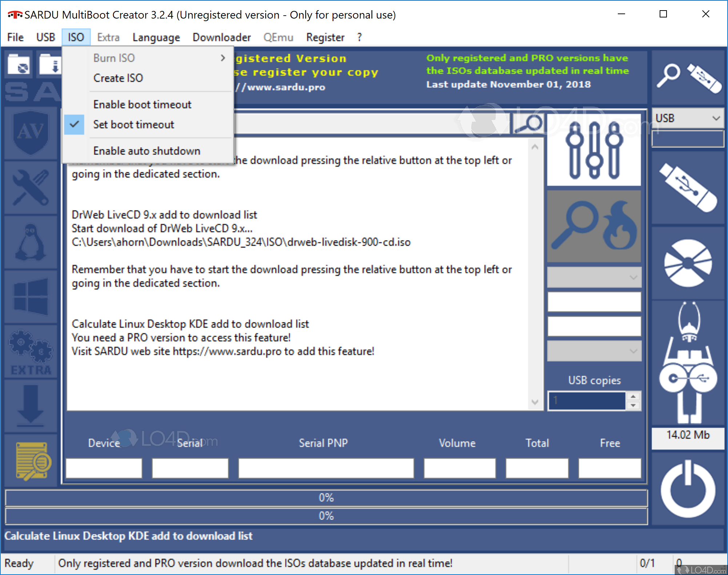Increase the USB copies value with the up arrow
The height and width of the screenshot is (575, 728).
633,397
